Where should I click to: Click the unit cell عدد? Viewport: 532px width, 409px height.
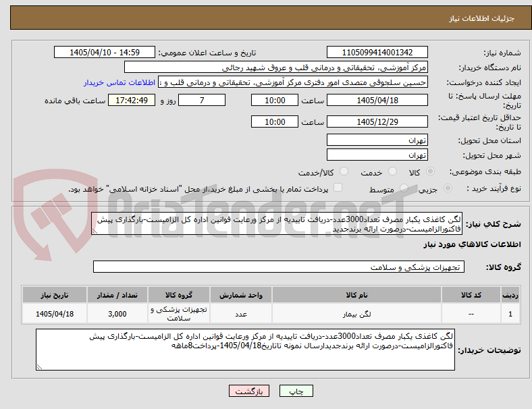coord(241,314)
